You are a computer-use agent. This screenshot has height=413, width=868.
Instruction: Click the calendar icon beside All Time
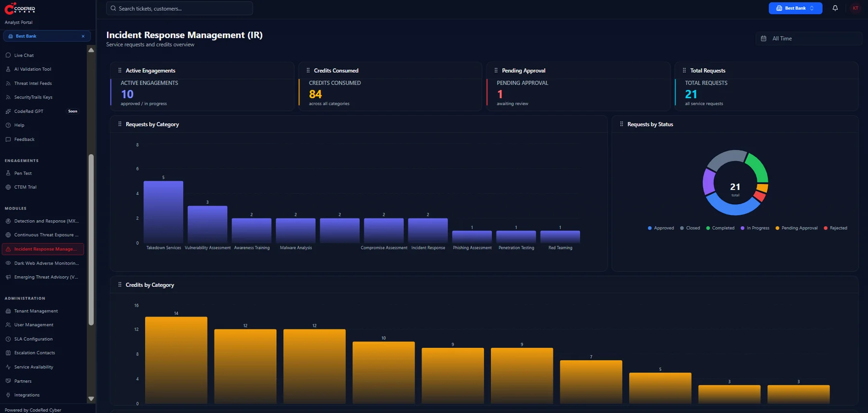point(763,39)
